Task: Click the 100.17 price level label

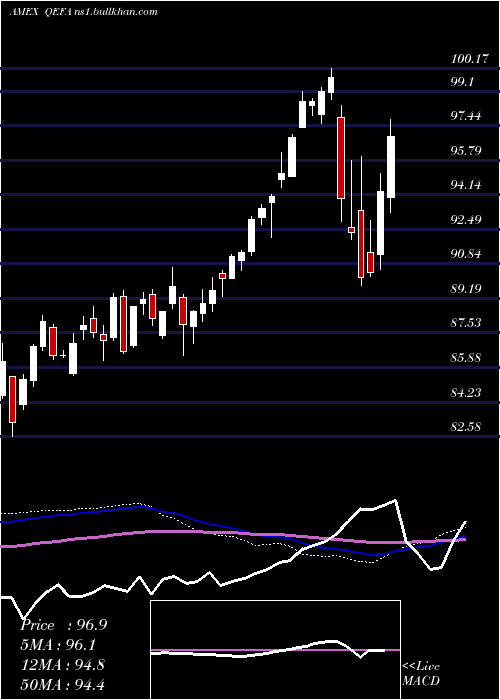Action: point(471,59)
